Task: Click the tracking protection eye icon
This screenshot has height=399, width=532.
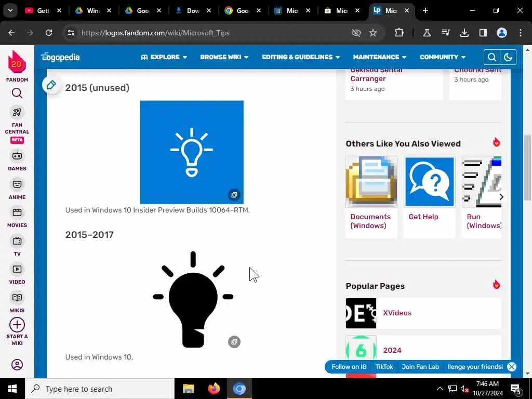Action: [x=356, y=33]
